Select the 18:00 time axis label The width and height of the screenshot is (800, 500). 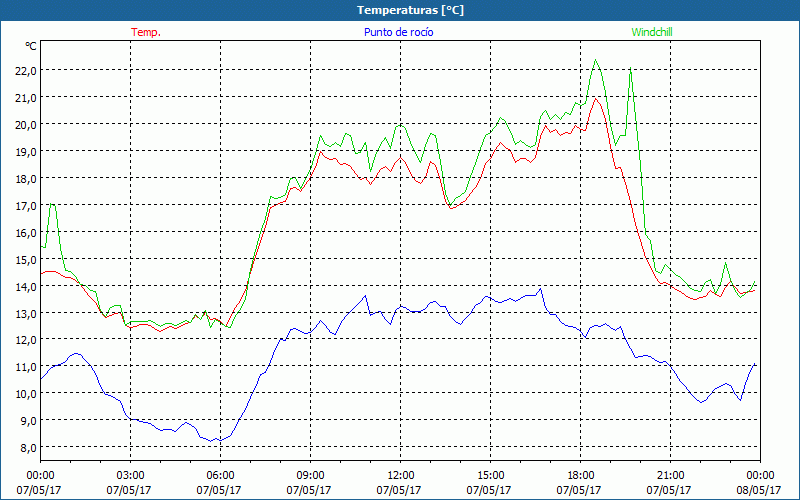tap(580, 475)
